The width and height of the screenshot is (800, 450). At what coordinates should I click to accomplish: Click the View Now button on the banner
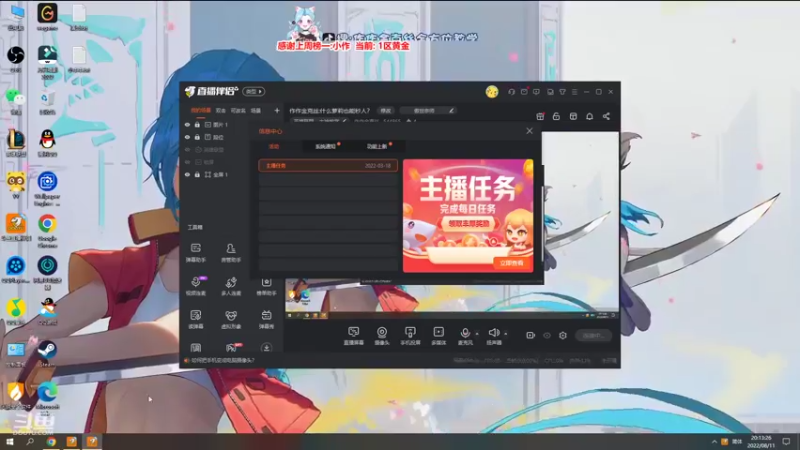click(511, 263)
